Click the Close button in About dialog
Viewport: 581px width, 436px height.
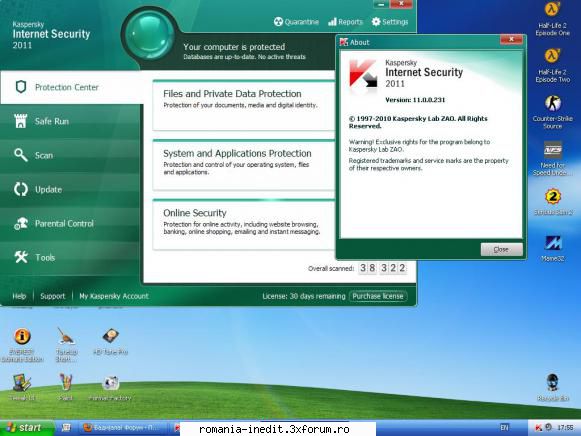tap(501, 250)
